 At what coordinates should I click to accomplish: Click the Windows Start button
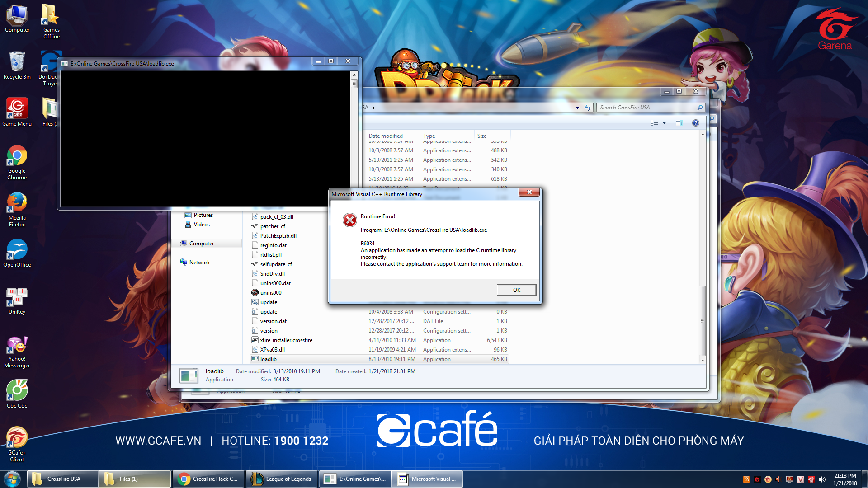click(x=12, y=479)
